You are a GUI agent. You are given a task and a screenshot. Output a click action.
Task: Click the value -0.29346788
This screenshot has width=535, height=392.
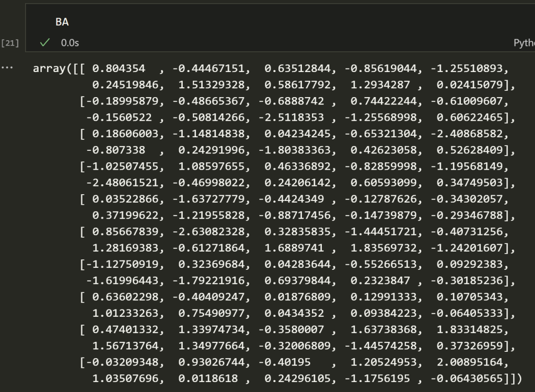467,216
